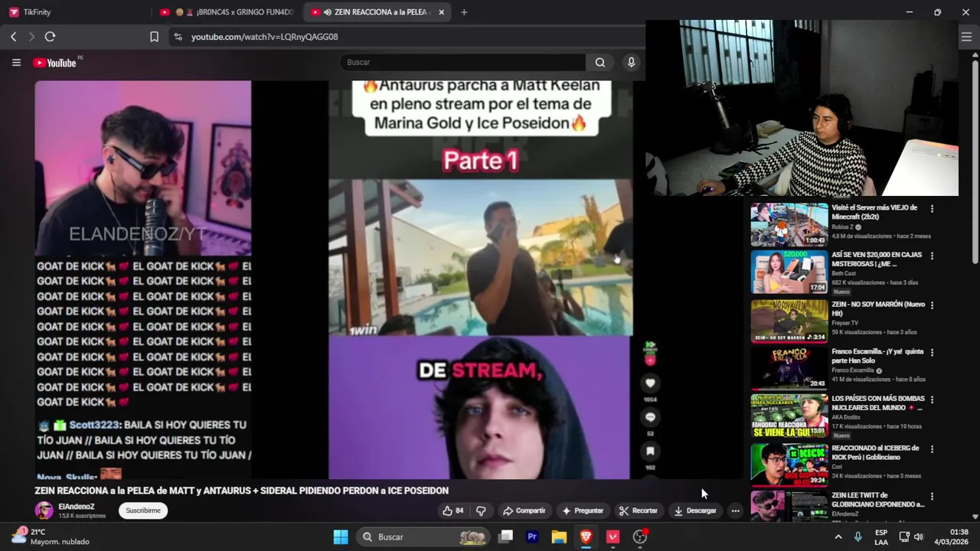Screen dimensions: 980x551
Task: Open a new browser tab with plus
Action: [x=464, y=12]
